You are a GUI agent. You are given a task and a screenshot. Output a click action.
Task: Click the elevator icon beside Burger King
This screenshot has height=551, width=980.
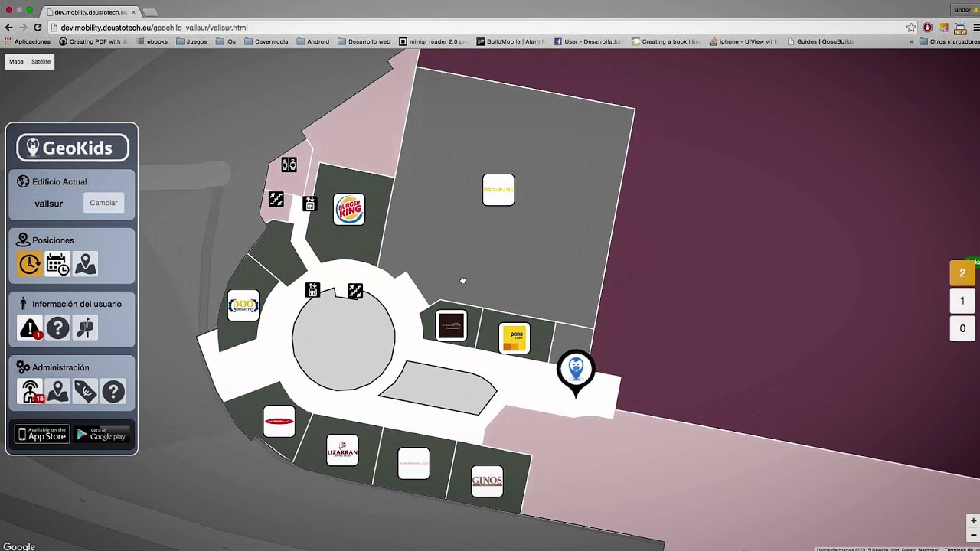[309, 204]
